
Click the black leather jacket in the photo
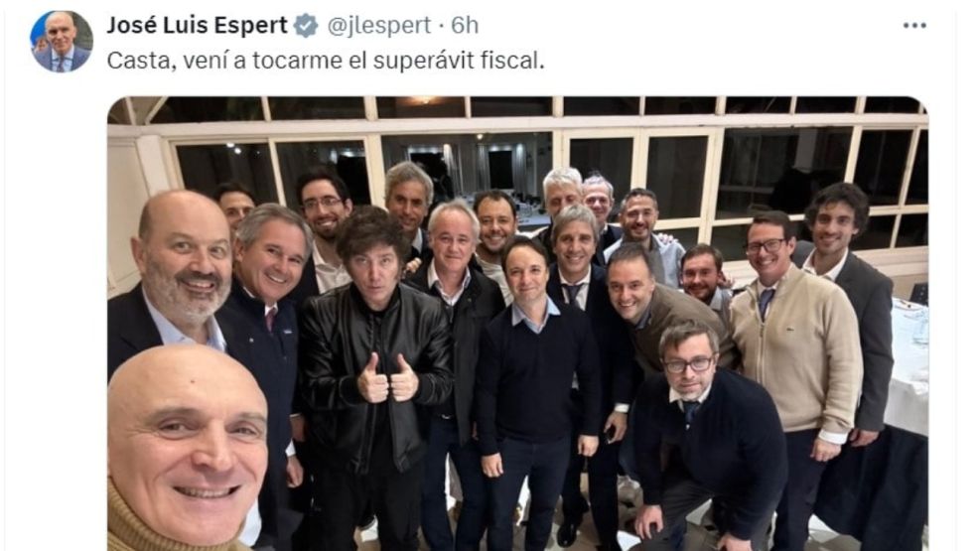pos(373,368)
